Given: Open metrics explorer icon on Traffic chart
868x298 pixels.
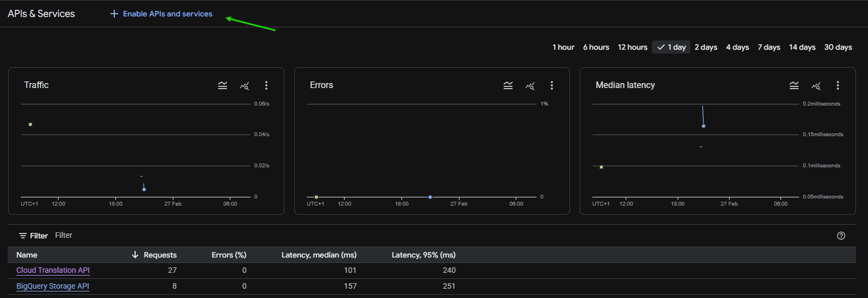Looking at the screenshot, I should click(x=244, y=86).
